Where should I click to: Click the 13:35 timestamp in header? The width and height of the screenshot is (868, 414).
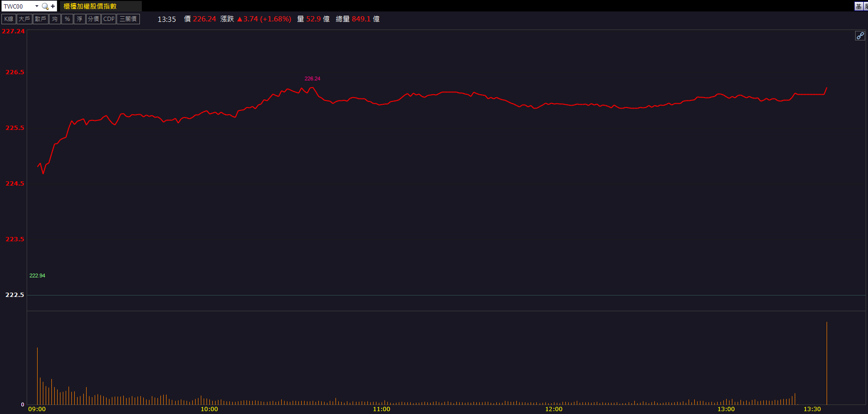coord(167,20)
